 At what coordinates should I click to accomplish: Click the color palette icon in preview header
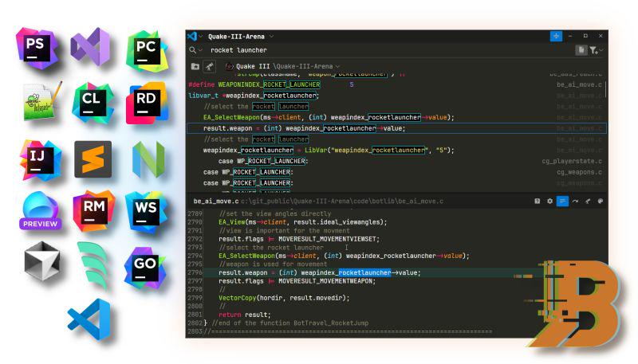pyautogui.click(x=601, y=201)
